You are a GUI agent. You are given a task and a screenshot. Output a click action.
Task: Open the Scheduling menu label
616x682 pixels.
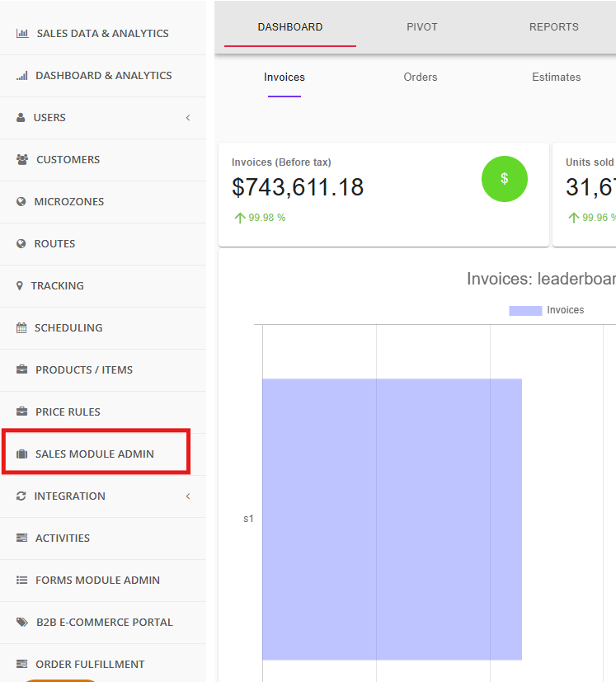pyautogui.click(x=68, y=328)
